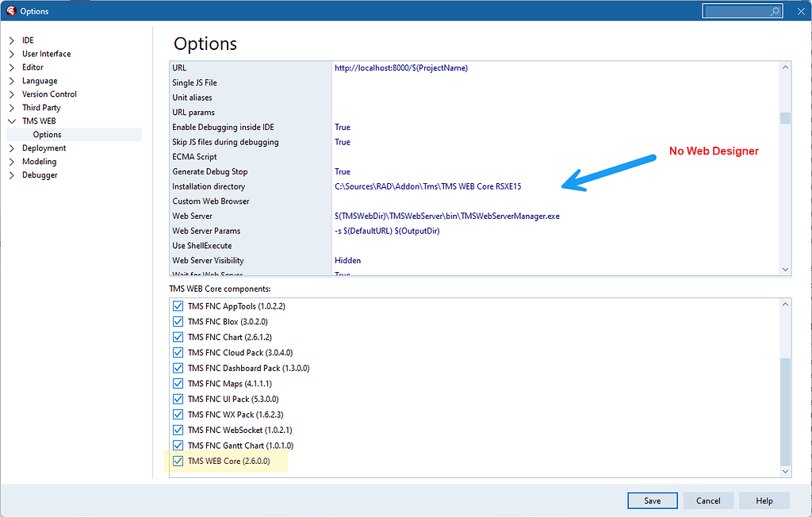Click the down arrow of the components scrollbar
Image resolution: width=812 pixels, height=517 pixels.
(784, 471)
